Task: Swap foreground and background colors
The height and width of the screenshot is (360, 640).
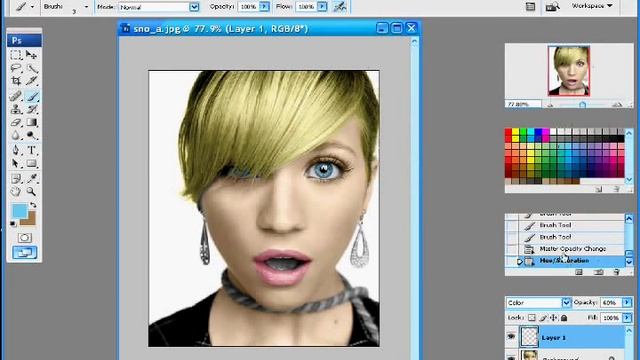Action: point(33,205)
